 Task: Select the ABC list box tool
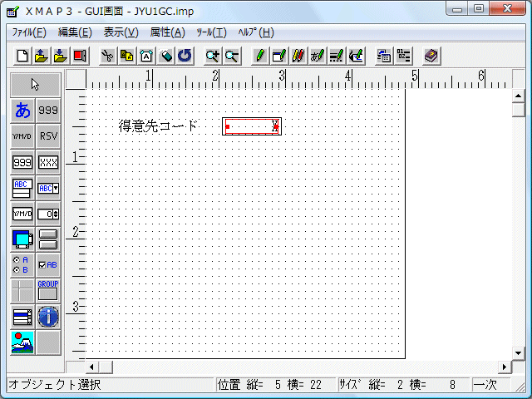22,188
